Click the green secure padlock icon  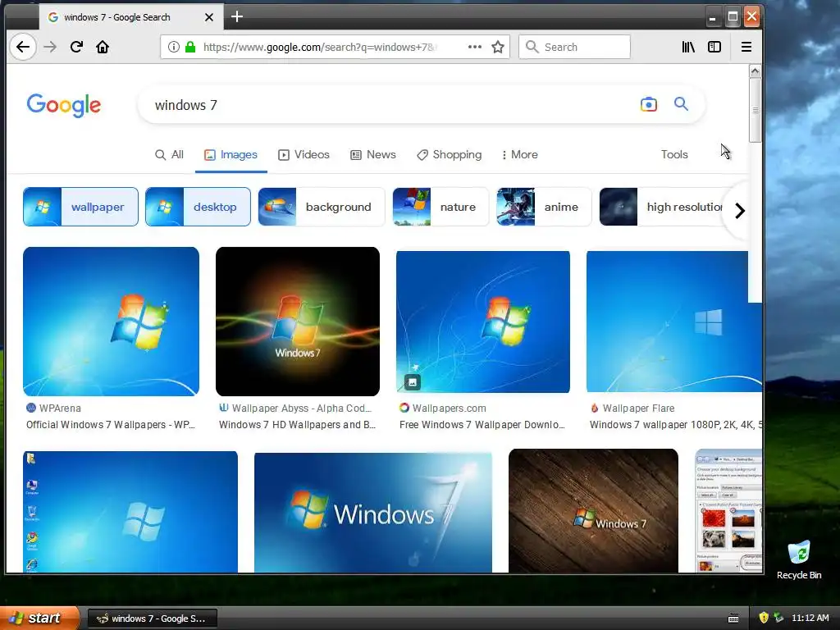pos(190,47)
